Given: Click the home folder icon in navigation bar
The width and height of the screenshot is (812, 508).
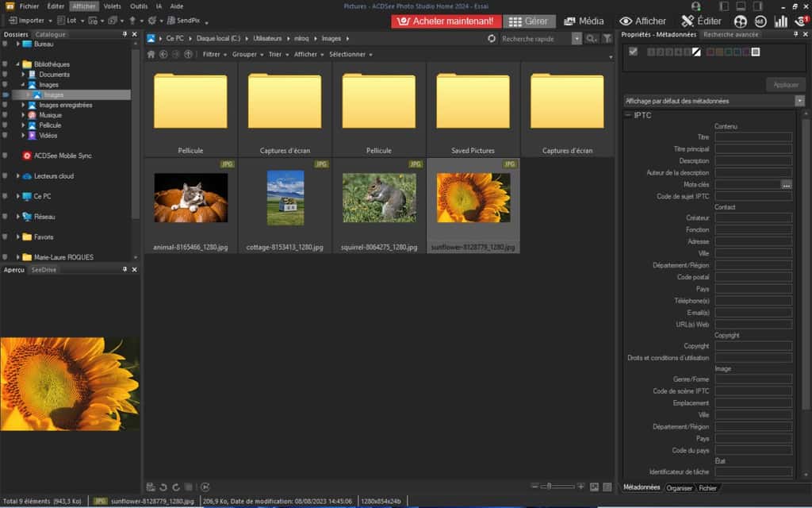Looking at the screenshot, I should click(x=151, y=54).
